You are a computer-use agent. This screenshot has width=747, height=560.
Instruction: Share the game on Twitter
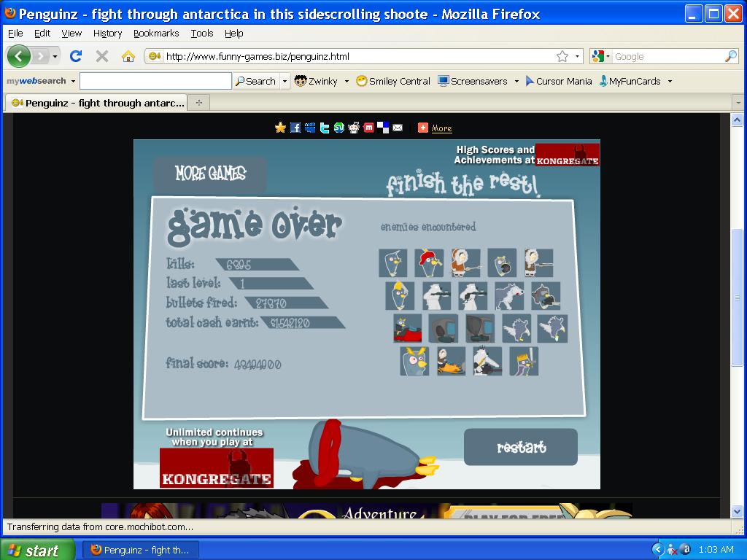point(325,128)
